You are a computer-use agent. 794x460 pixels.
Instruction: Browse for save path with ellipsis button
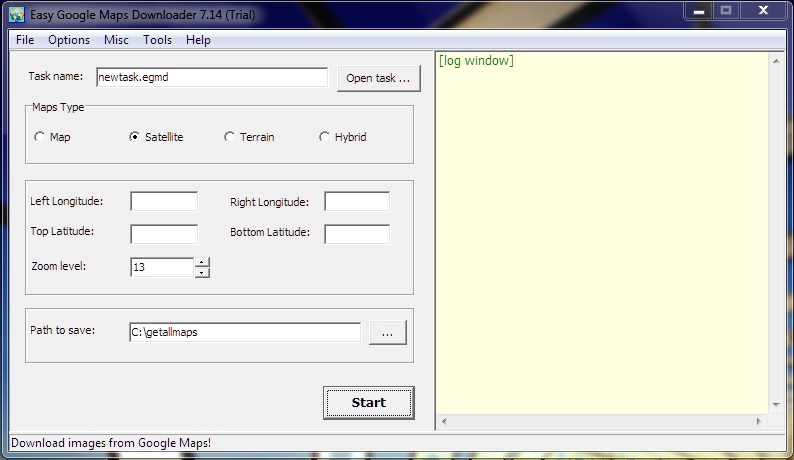click(387, 332)
